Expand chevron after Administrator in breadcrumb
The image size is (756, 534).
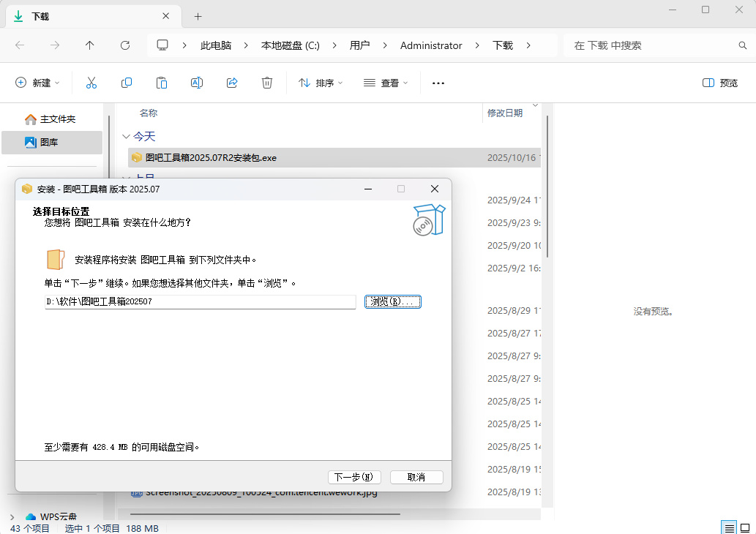click(477, 45)
